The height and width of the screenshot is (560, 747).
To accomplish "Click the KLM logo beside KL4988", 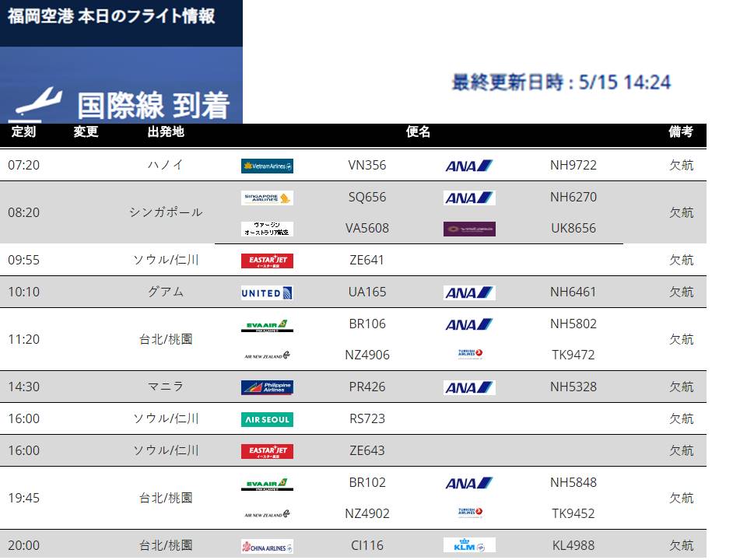I will point(469,544).
